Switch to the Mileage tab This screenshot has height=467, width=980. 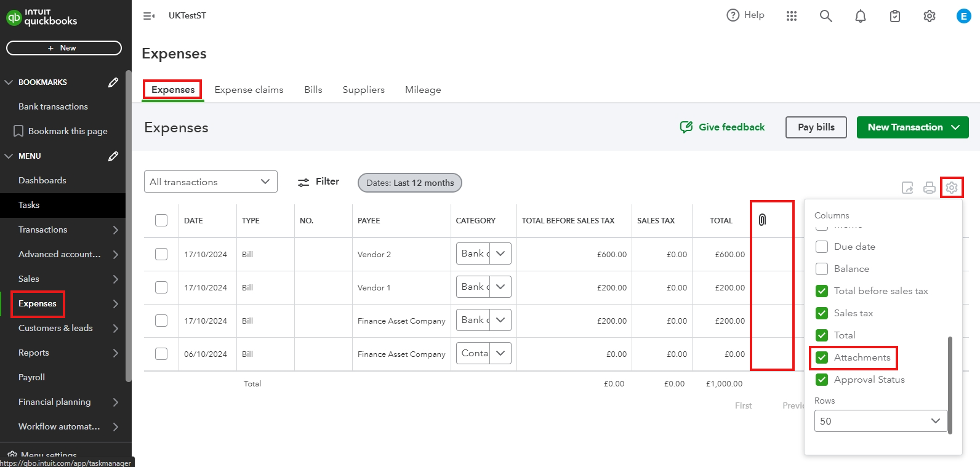pos(423,90)
